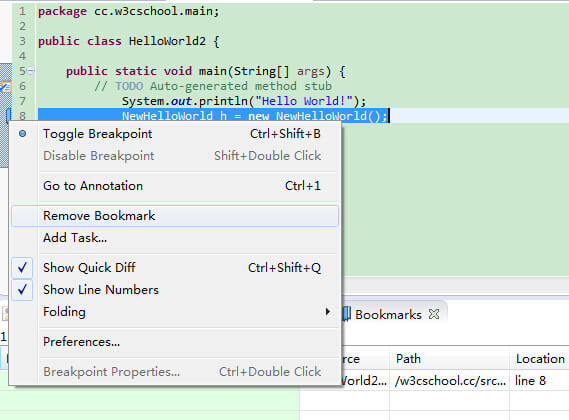This screenshot has width=569, height=420.
Task: Place cursor on 'package cc.w3cschool.main;' line
Action: tap(128, 11)
